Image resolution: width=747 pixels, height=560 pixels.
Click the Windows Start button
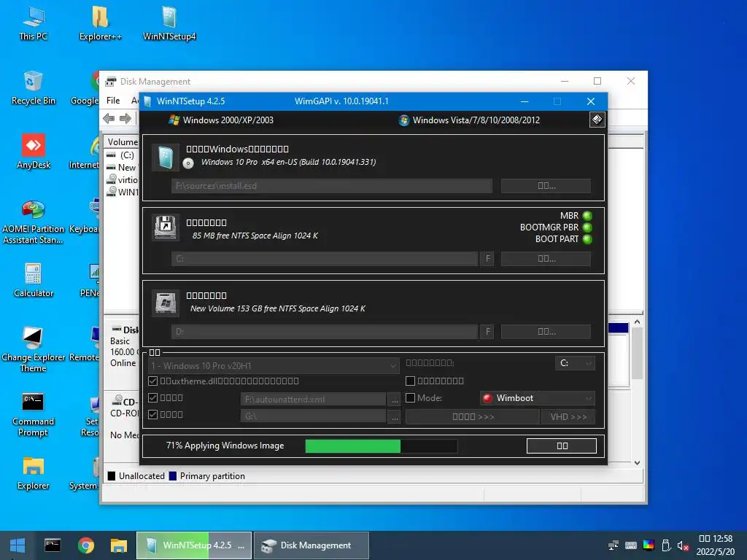(x=18, y=545)
